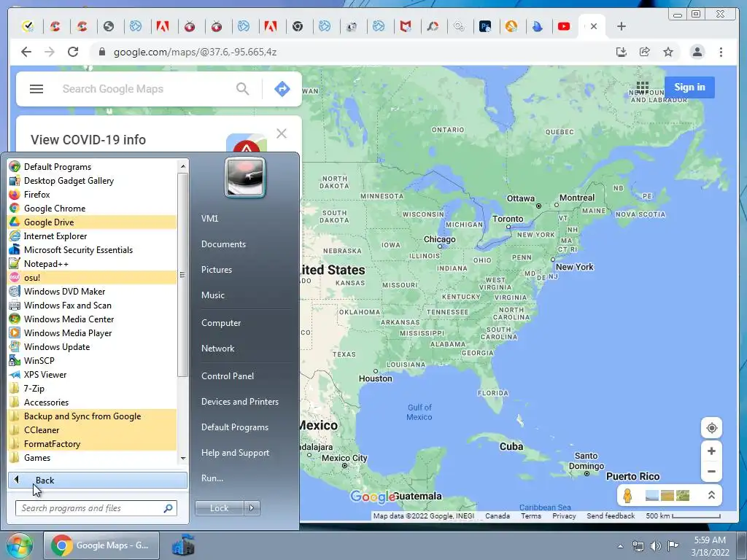The height and width of the screenshot is (560, 747).
Task: Click the volume icon in system tray
Action: tap(656, 546)
